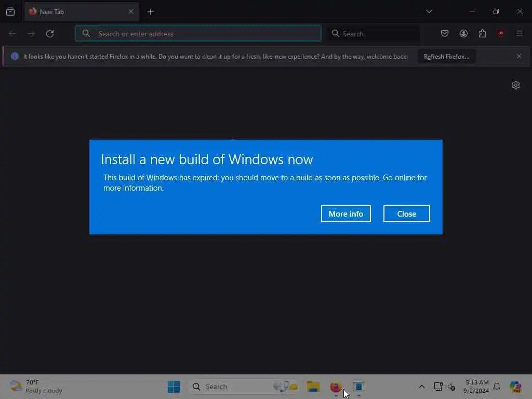The width and height of the screenshot is (532, 399).
Task: Open a new tab with the plus button
Action: point(150,12)
